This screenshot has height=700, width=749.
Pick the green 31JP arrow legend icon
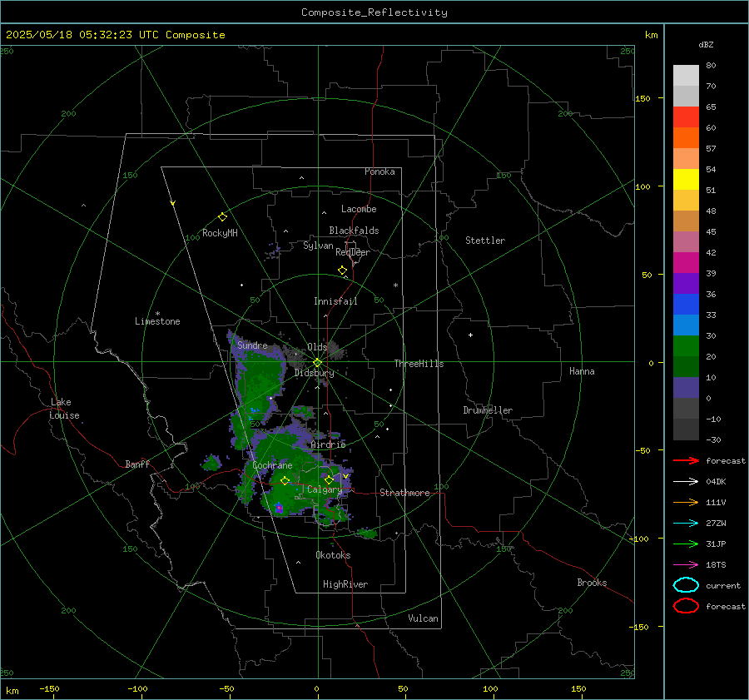tap(686, 544)
